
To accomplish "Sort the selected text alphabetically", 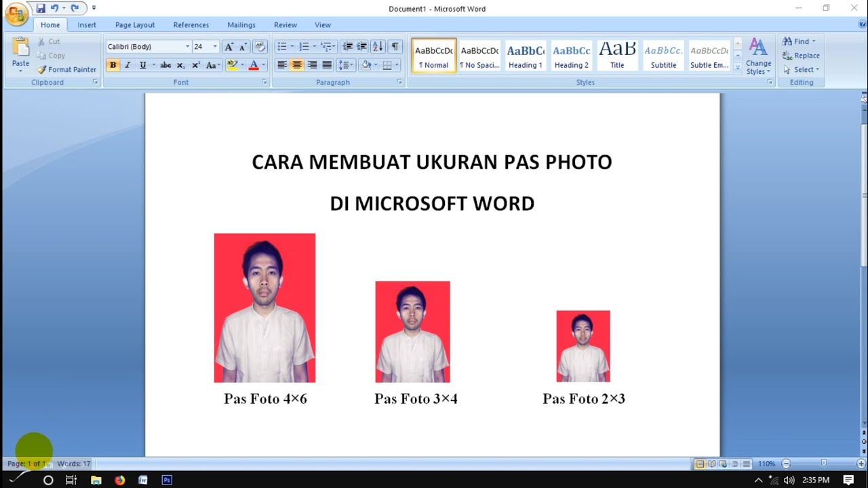I will (378, 47).
